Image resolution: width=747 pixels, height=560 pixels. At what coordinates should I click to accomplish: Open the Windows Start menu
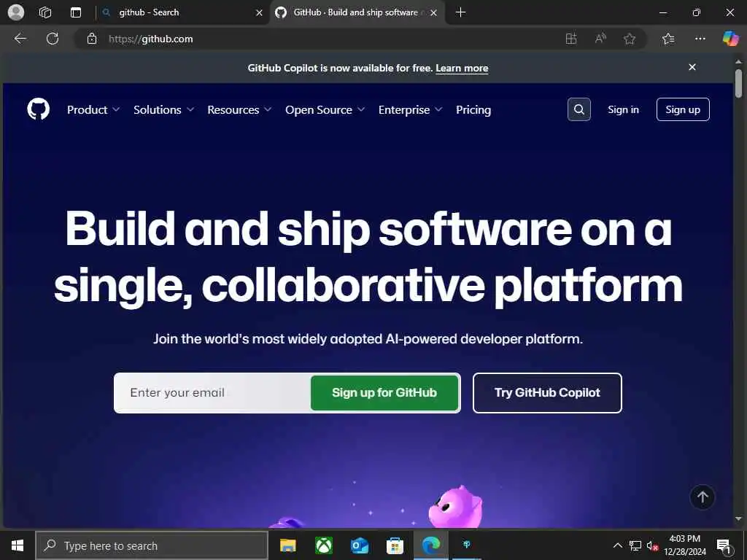coord(18,545)
